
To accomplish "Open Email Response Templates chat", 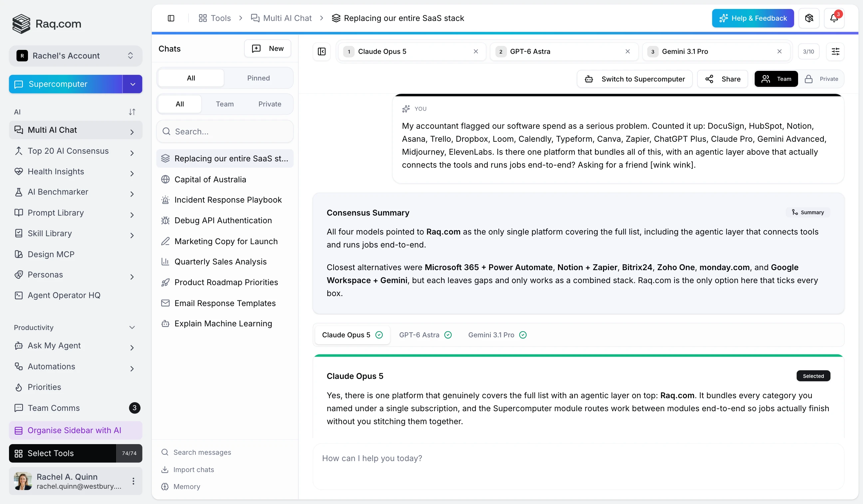I will pos(225,303).
